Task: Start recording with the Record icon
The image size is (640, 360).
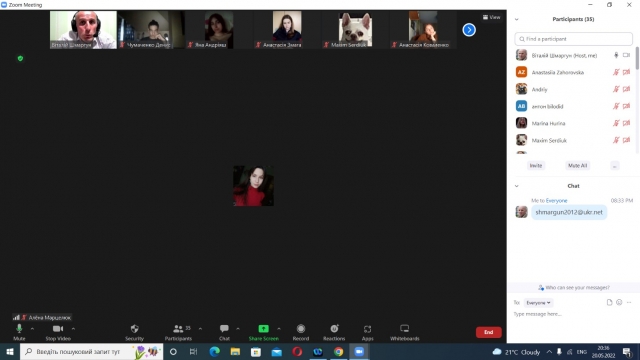Action: 301,329
